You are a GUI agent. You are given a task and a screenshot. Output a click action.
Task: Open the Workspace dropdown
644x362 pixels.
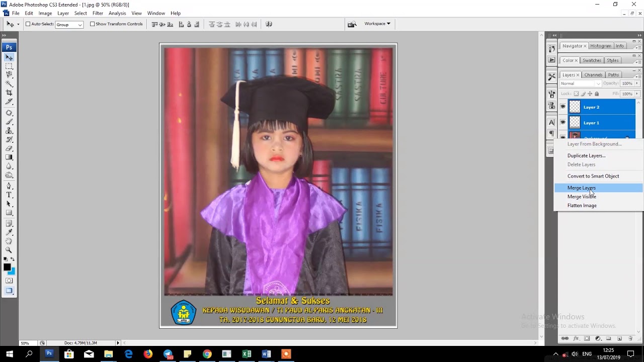(377, 24)
